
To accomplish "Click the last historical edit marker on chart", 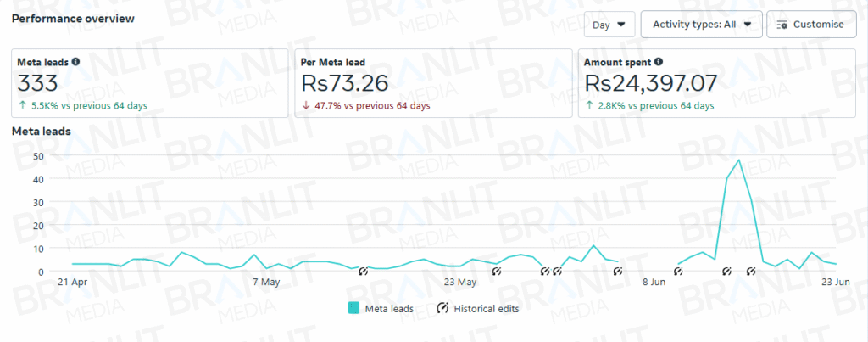I will (x=752, y=272).
